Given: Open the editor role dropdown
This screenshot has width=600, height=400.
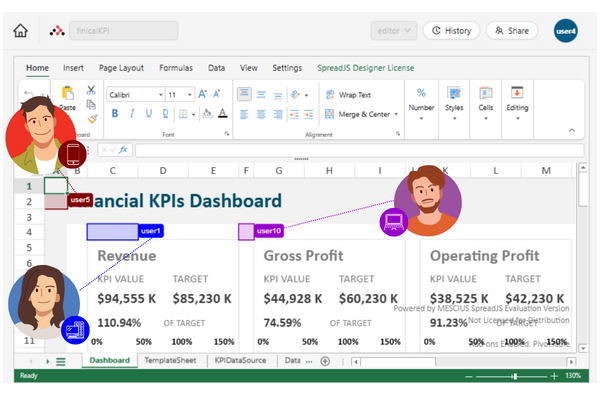Looking at the screenshot, I should click(x=394, y=31).
